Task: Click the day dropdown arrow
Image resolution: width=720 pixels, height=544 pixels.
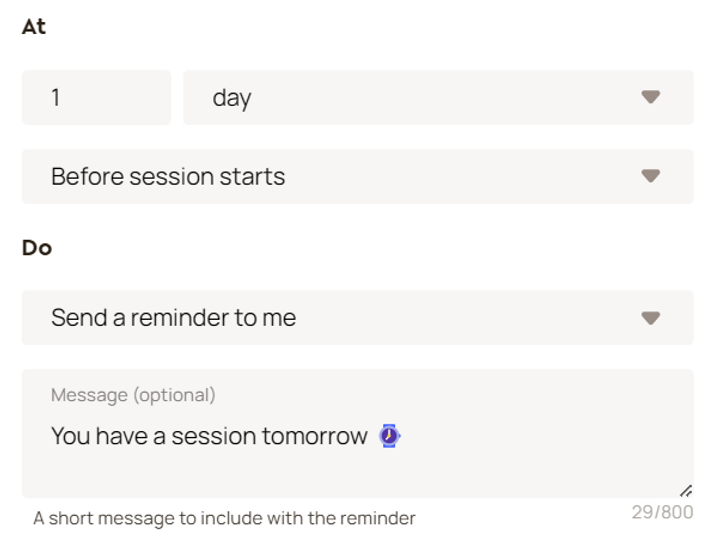Action: [x=650, y=98]
